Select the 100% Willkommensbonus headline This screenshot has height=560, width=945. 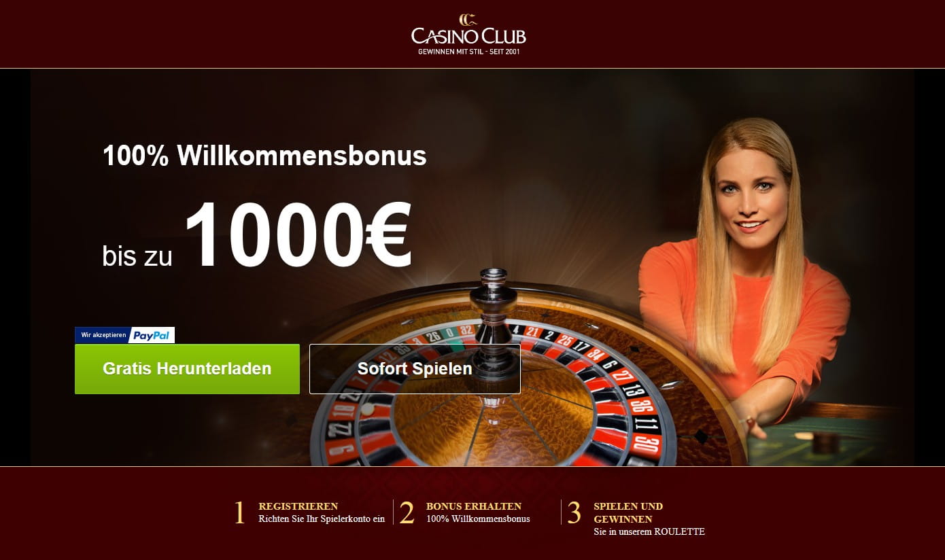pyautogui.click(x=264, y=156)
